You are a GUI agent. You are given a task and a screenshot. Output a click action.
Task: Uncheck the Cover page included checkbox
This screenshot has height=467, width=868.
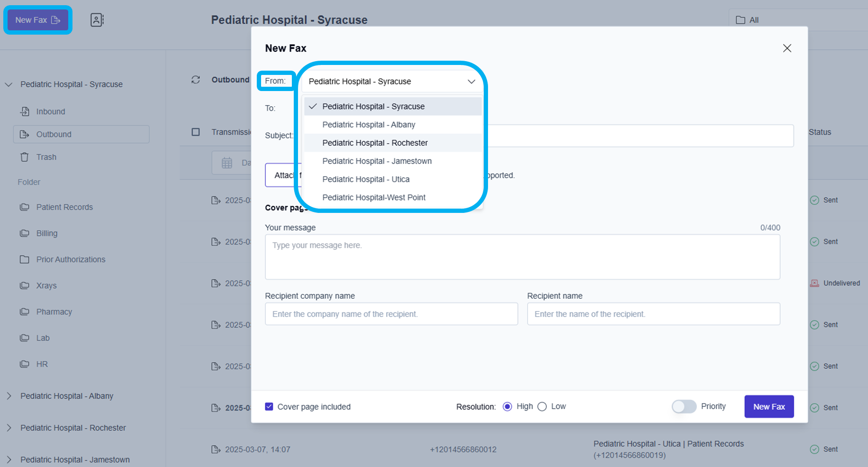click(269, 407)
